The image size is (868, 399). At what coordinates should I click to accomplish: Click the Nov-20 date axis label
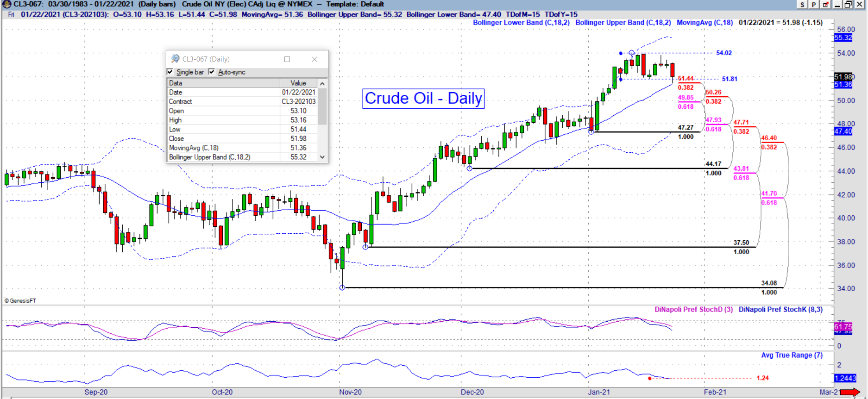[x=350, y=392]
